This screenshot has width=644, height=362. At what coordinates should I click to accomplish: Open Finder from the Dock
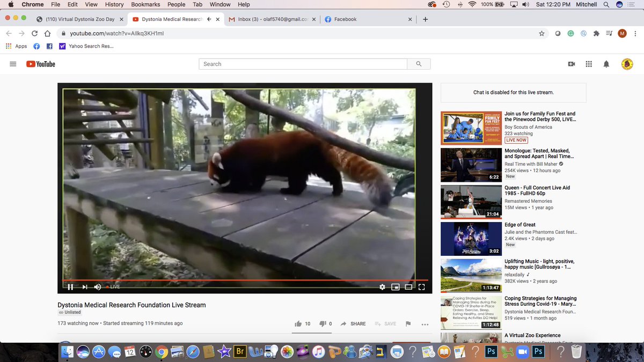(x=68, y=352)
